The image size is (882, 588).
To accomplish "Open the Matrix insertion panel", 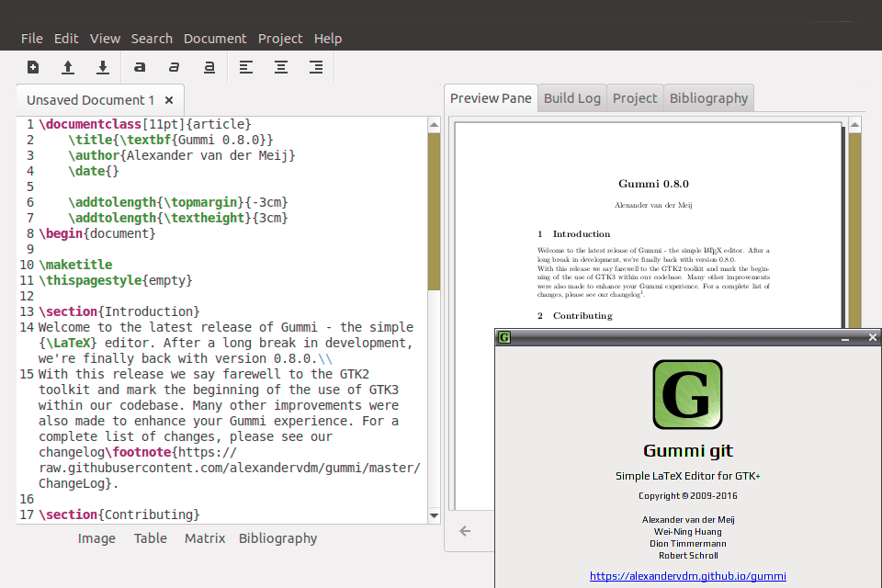I will (204, 537).
